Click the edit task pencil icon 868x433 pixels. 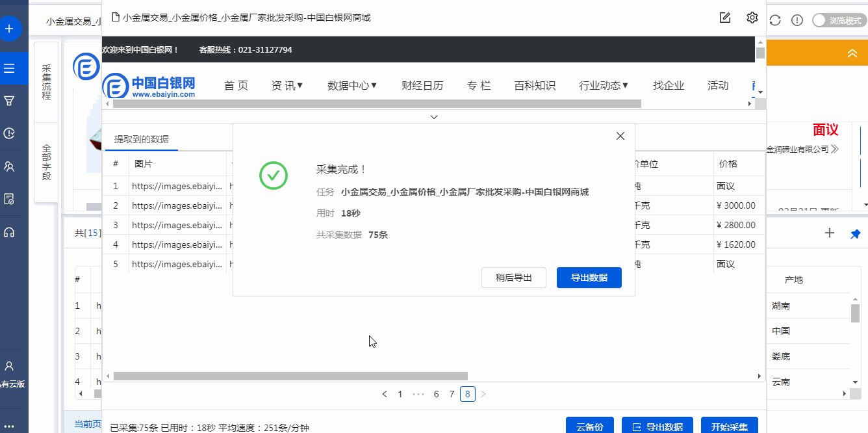coord(725,18)
